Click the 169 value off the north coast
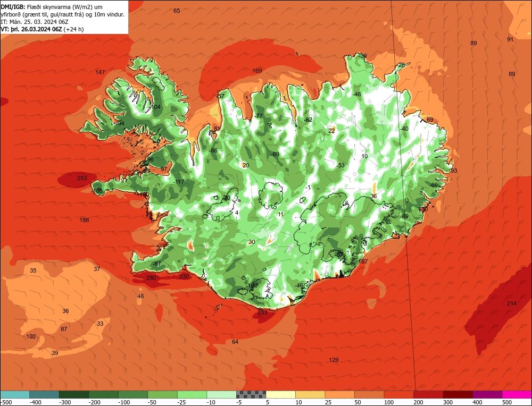The width and height of the screenshot is (532, 406). [x=257, y=71]
